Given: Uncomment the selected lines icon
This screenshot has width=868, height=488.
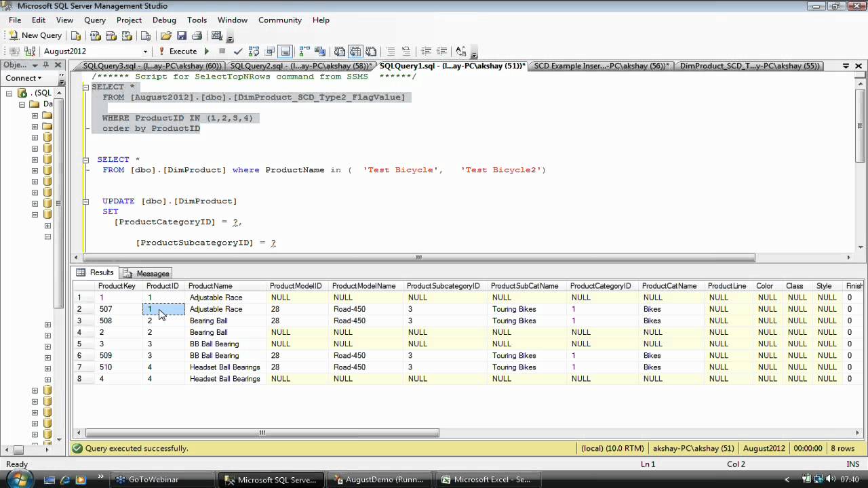Looking at the screenshot, I should pyautogui.click(x=407, y=51).
